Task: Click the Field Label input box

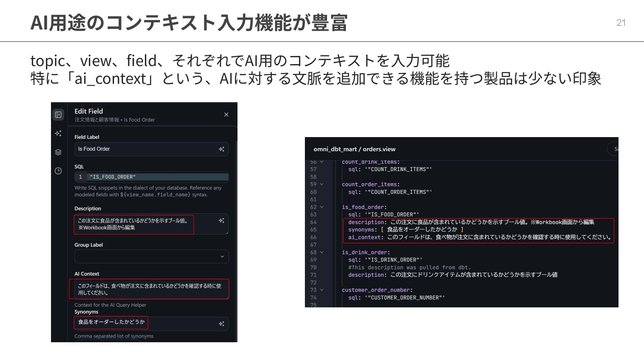Action: click(144, 149)
